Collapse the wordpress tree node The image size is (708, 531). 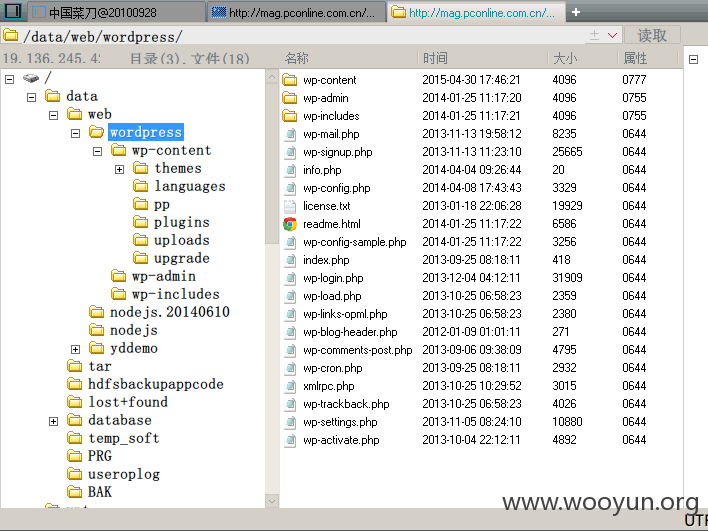point(75,133)
